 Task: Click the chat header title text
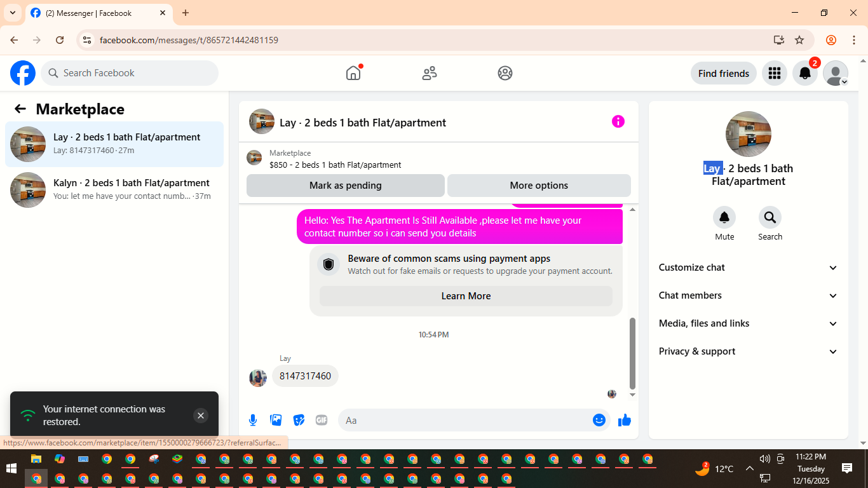click(363, 123)
